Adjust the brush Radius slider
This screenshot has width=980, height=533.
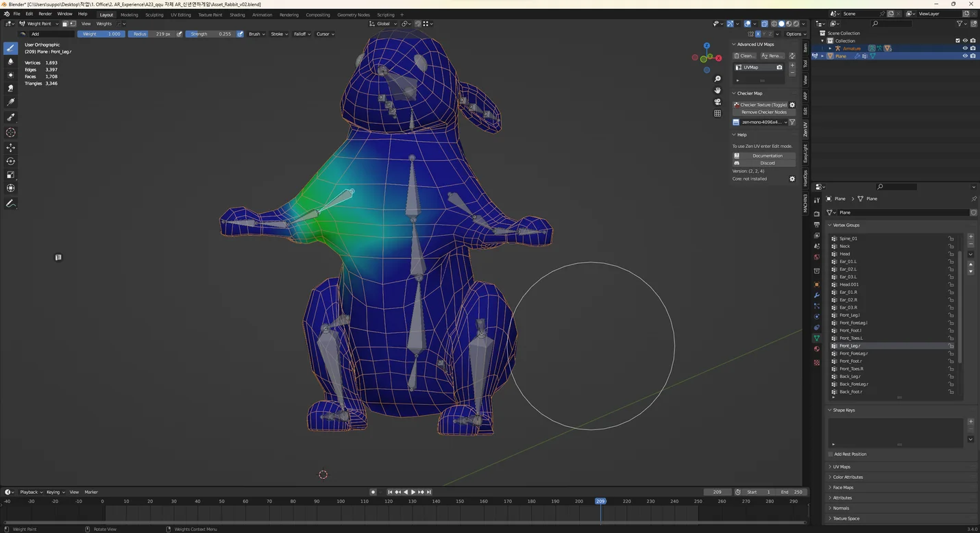point(152,34)
